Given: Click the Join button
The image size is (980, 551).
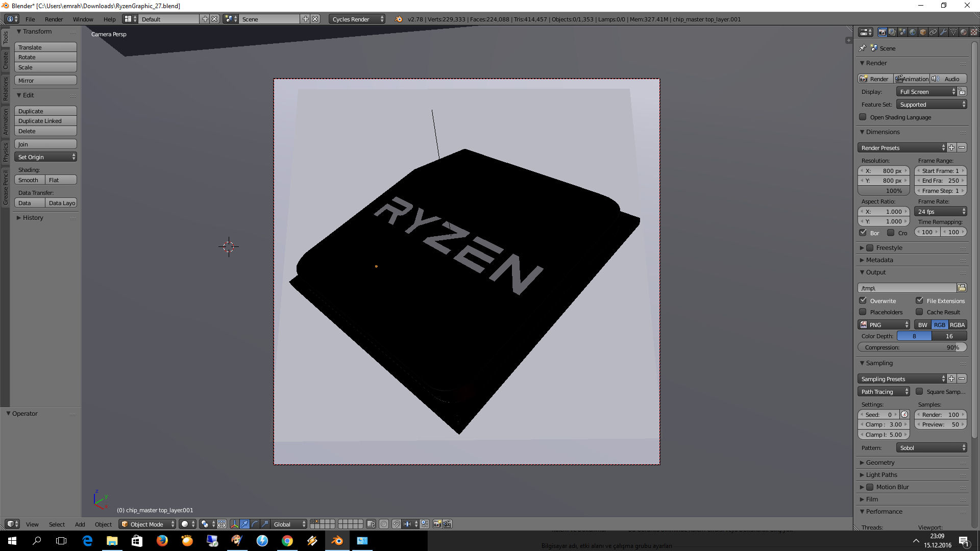Looking at the screenshot, I should point(45,144).
